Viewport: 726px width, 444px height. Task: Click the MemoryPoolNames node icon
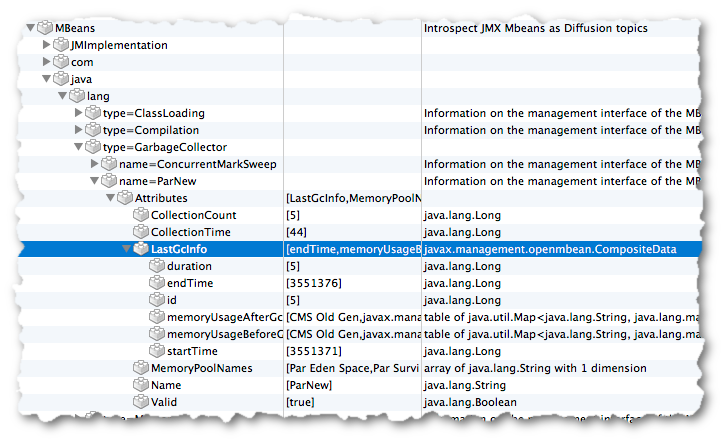141,368
